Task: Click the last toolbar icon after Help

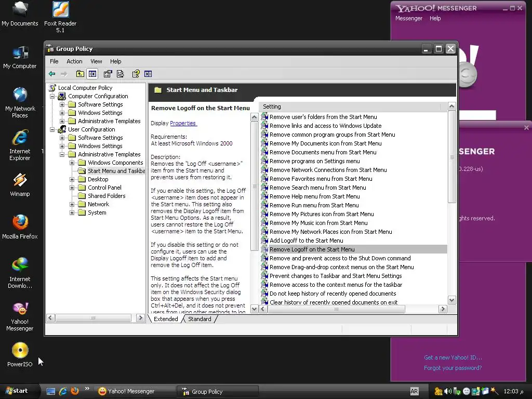Action: tap(148, 74)
